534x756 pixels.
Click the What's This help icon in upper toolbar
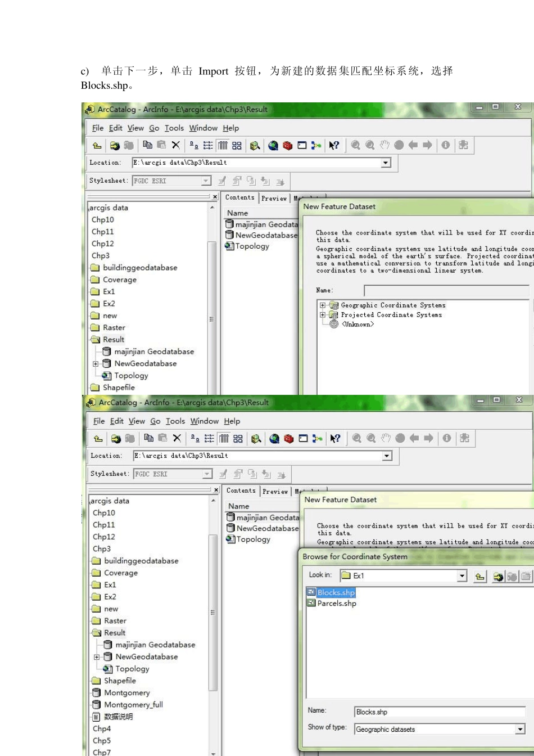(334, 145)
